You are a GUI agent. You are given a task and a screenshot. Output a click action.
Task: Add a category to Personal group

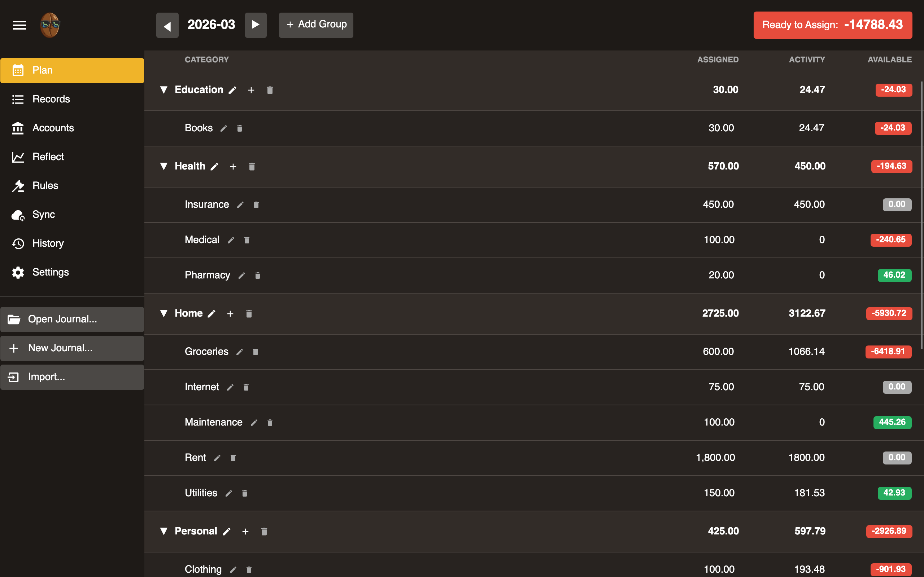pos(245,531)
